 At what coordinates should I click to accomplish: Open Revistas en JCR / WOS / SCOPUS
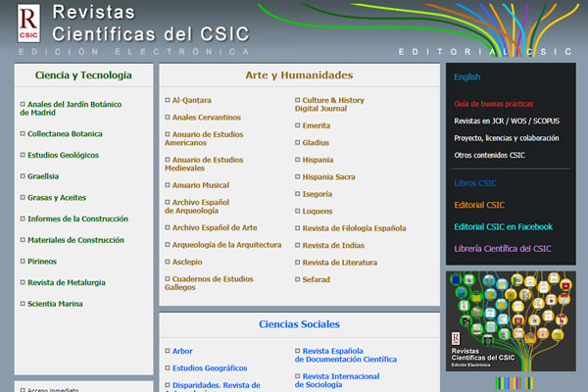(507, 121)
